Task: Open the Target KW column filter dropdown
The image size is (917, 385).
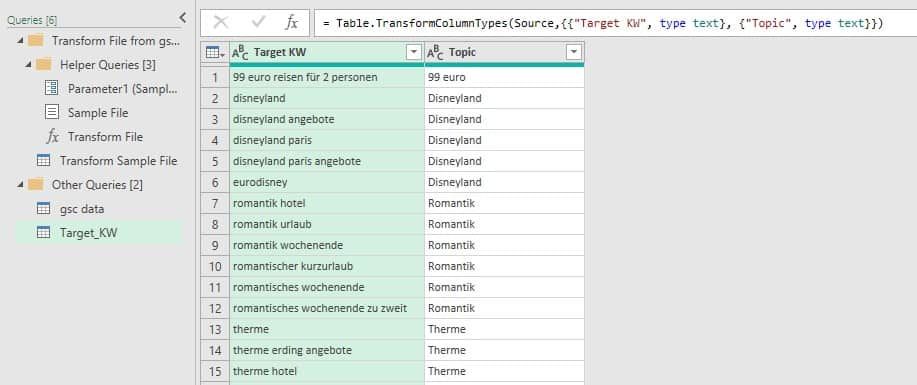Action: pos(414,53)
